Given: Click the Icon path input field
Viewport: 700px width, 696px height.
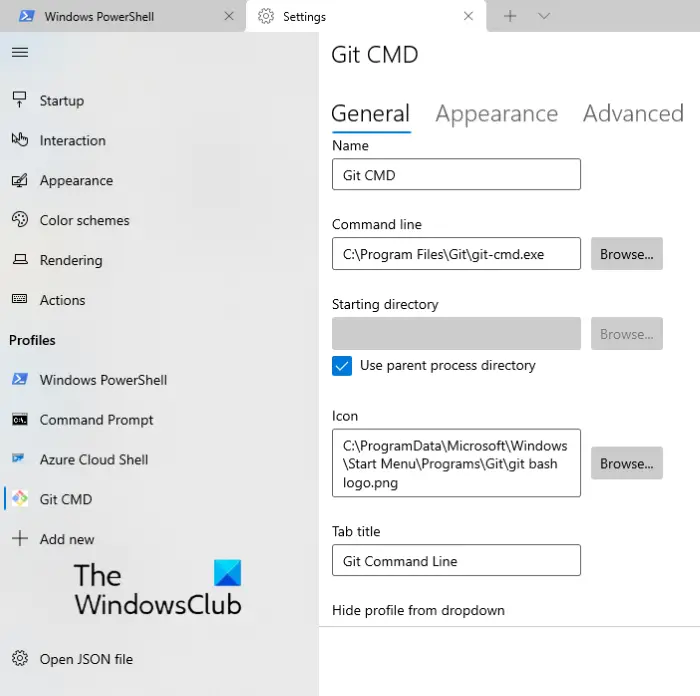Looking at the screenshot, I should [456, 463].
